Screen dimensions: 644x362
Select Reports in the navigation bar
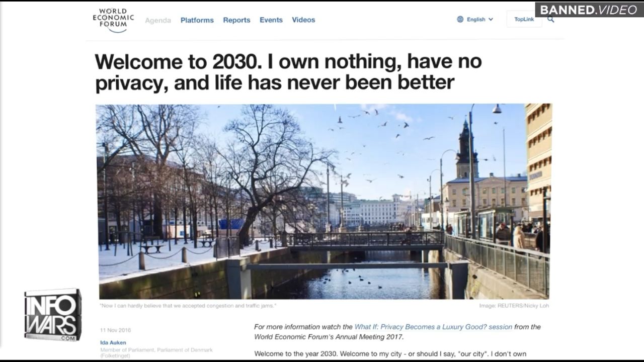pyautogui.click(x=236, y=20)
